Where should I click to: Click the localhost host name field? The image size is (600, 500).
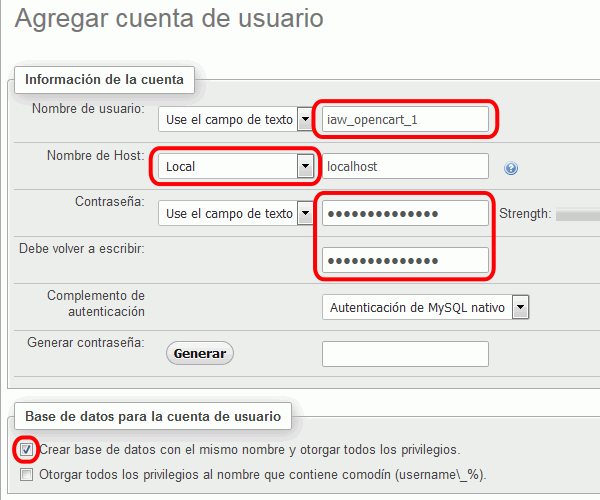click(405, 166)
